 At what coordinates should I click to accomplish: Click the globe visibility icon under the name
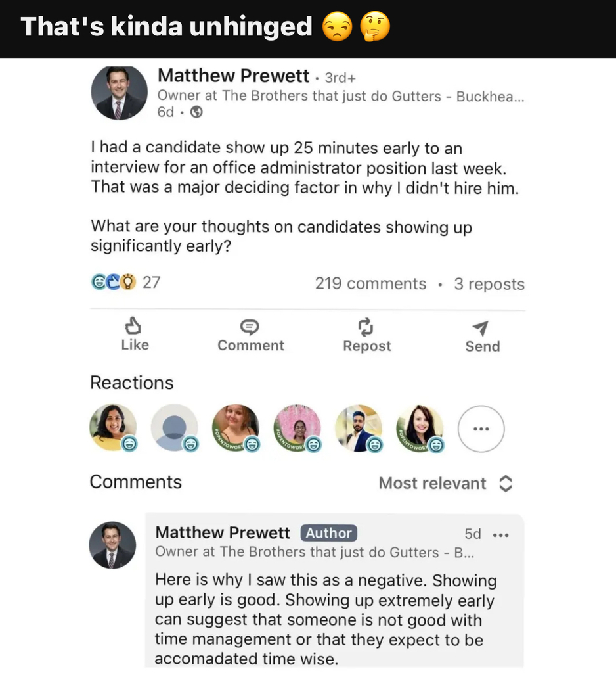point(196,112)
